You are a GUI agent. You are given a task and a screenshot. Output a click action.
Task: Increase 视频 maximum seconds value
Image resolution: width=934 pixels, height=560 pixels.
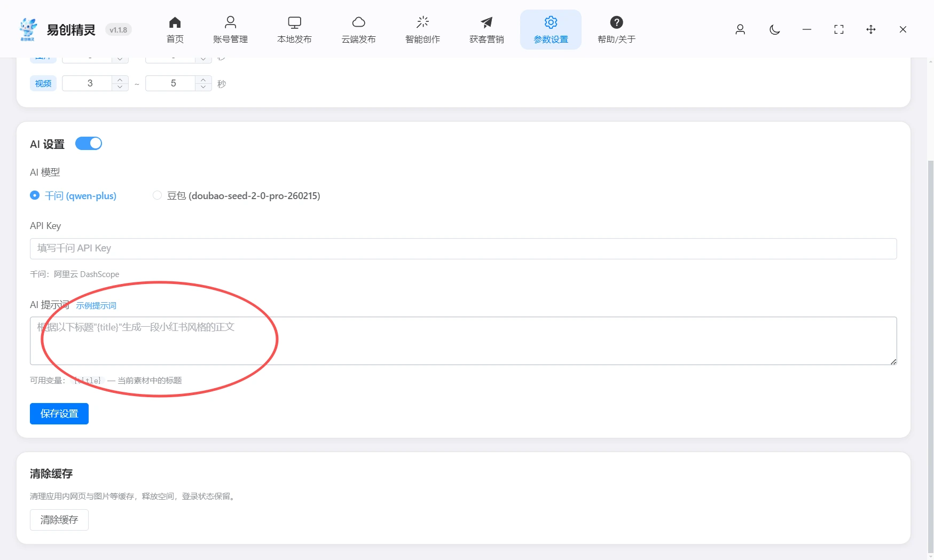pyautogui.click(x=203, y=80)
